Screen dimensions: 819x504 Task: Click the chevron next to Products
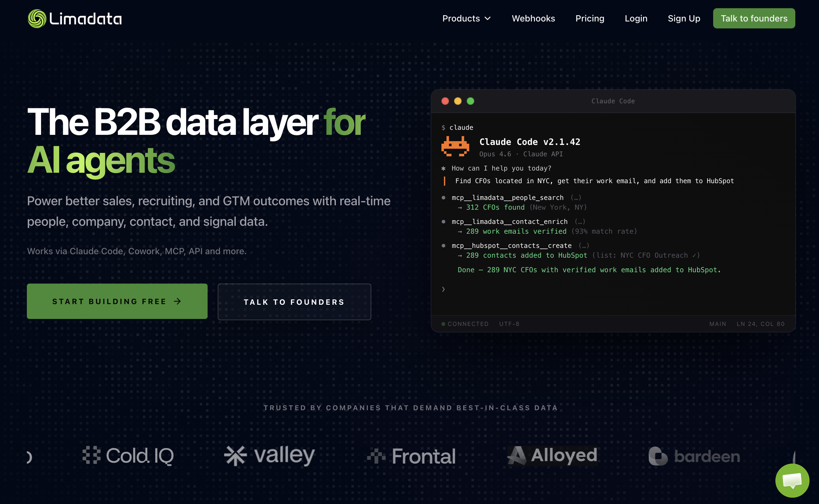tap(488, 19)
